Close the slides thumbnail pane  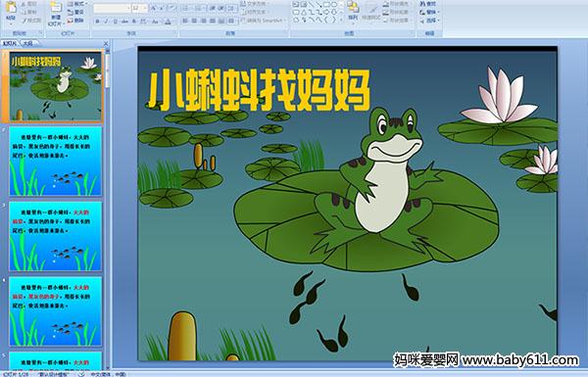[x=106, y=43]
